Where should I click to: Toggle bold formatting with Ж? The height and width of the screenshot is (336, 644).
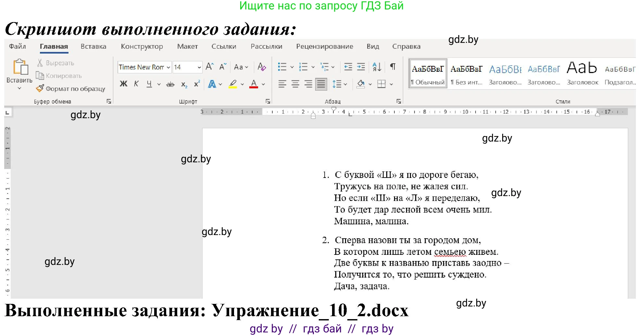[x=123, y=84]
